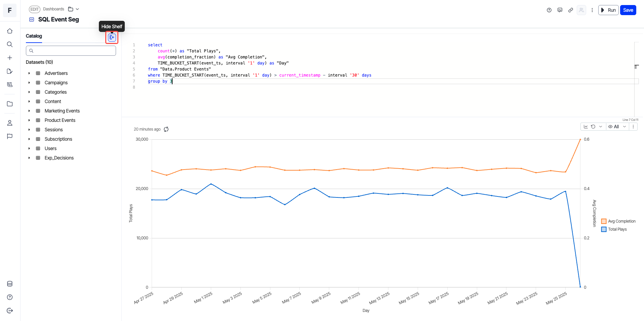This screenshot has width=644, height=321.
Task: Expand the Content dataset
Action: point(29,101)
